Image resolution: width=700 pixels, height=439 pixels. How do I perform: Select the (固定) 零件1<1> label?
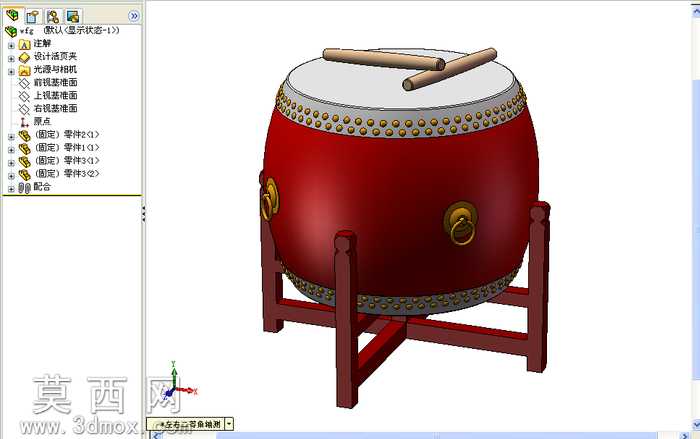67,147
